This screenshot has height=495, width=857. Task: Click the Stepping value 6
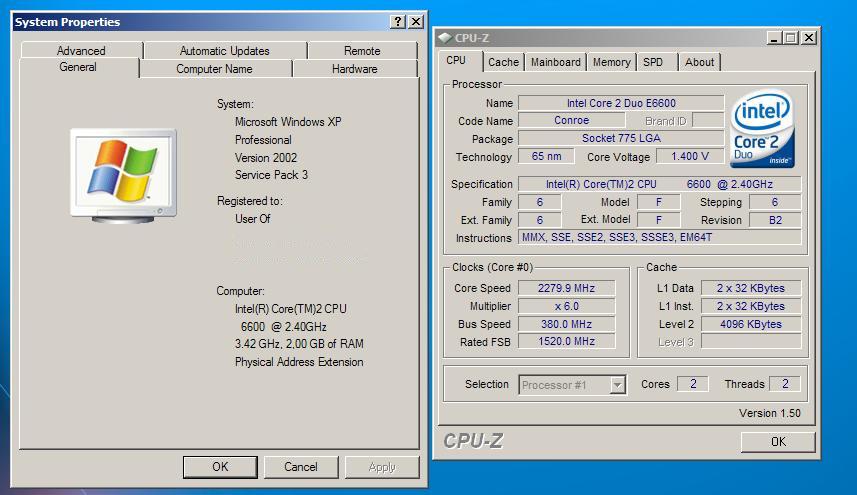[x=775, y=202]
